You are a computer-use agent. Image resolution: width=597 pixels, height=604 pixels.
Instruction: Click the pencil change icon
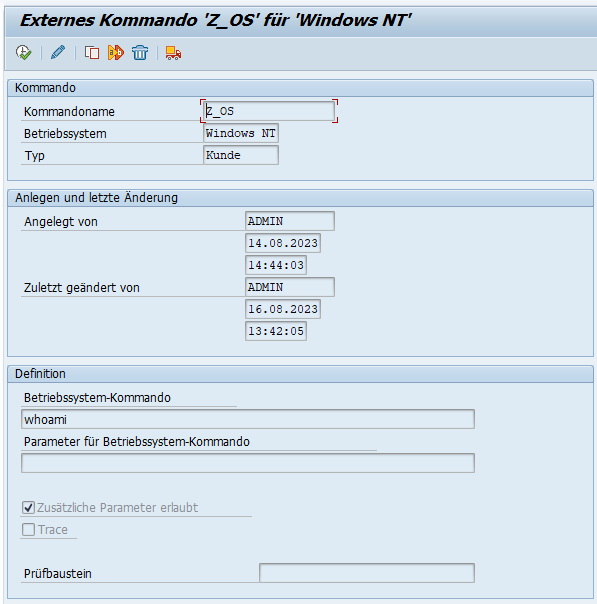58,52
